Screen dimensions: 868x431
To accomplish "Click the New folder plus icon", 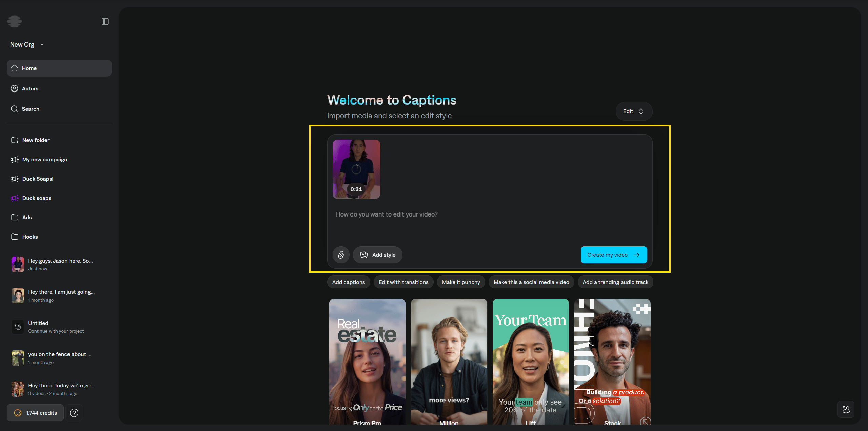I will coord(15,140).
